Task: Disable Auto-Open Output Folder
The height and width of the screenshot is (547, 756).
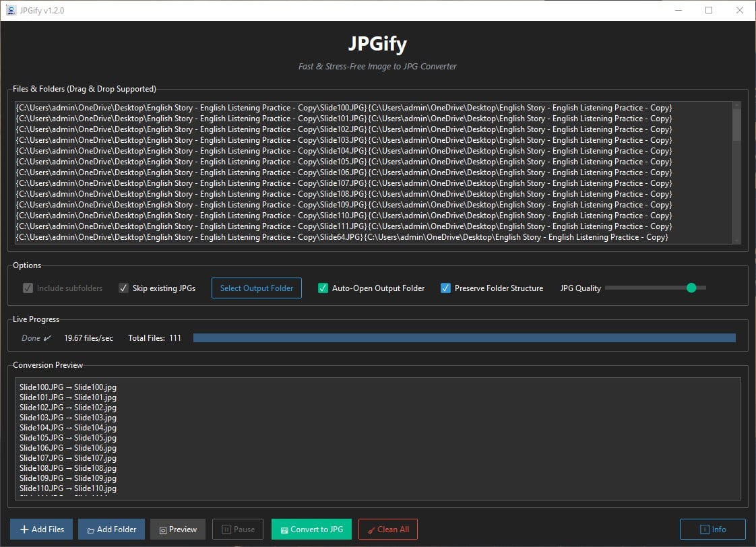Action: [323, 288]
